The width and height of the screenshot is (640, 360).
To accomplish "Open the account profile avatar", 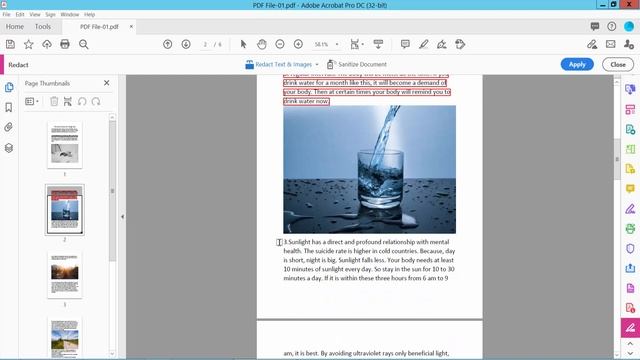I will point(629,27).
